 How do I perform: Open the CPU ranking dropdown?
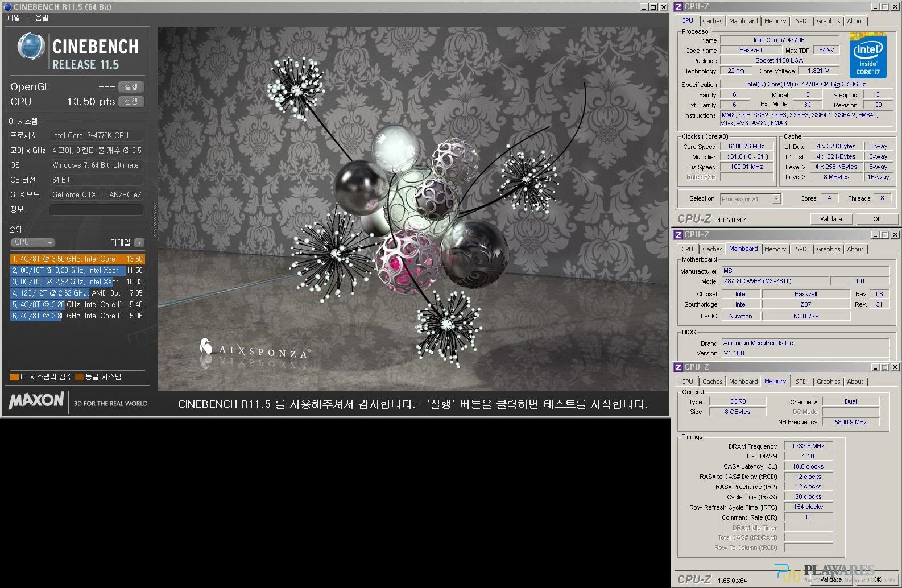32,242
